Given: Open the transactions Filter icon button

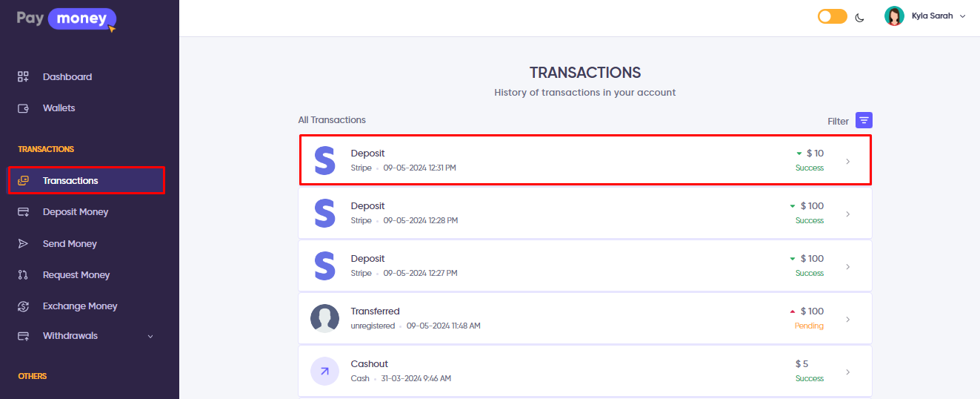Looking at the screenshot, I should [864, 120].
